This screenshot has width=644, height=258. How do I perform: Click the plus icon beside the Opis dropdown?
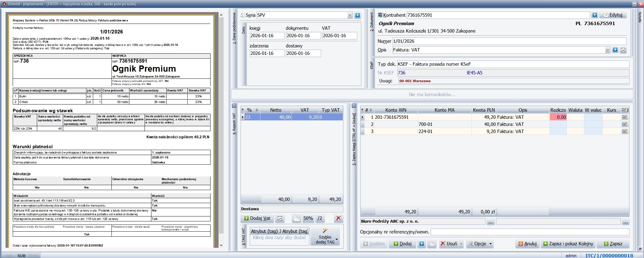click(x=615, y=50)
